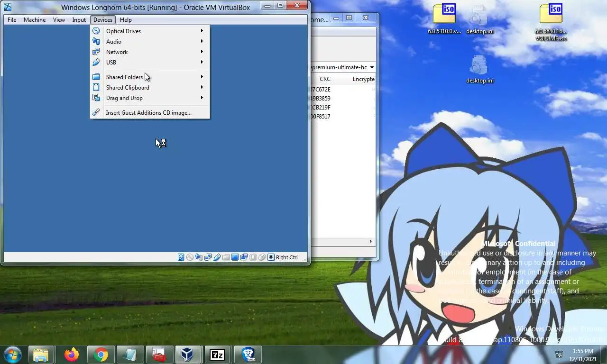Click the hard disk activity indicator in VirtualBox status bar
The width and height of the screenshot is (607, 364).
click(x=181, y=257)
